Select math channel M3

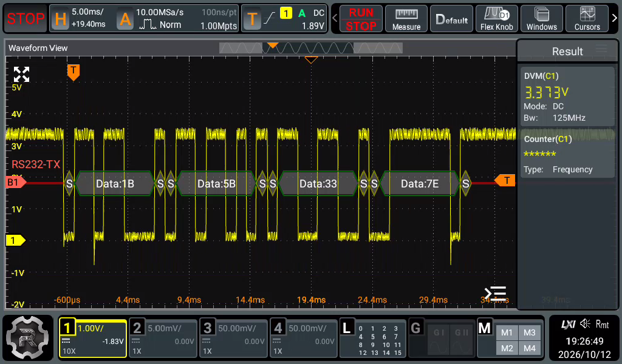[x=530, y=332]
